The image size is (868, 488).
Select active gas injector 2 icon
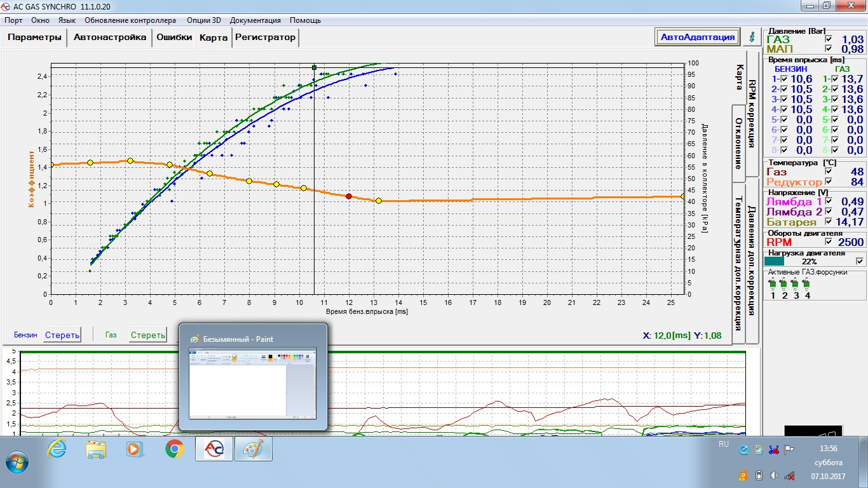[x=784, y=283]
